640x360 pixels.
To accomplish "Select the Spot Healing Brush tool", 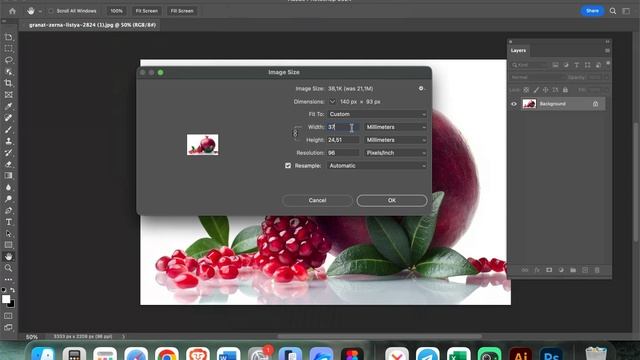I will (9, 118).
